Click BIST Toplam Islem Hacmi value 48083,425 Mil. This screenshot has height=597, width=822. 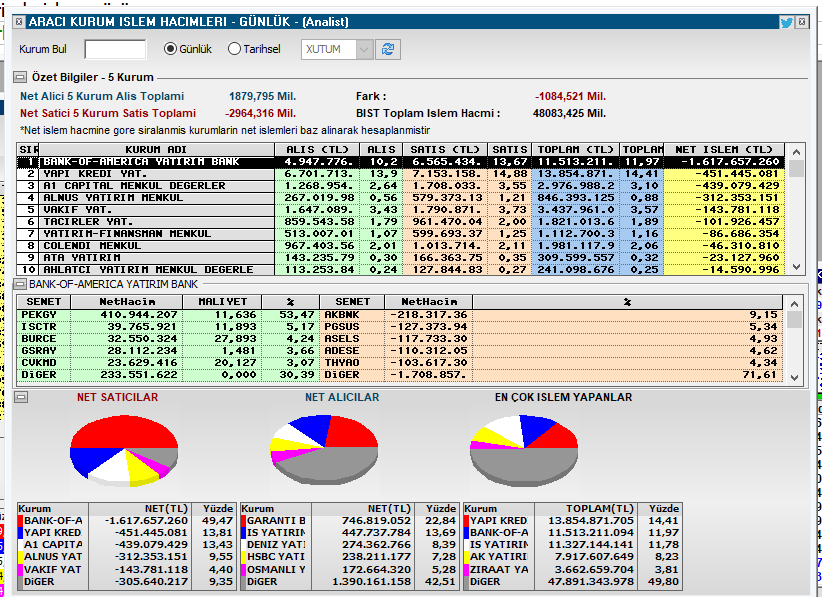pos(569,113)
